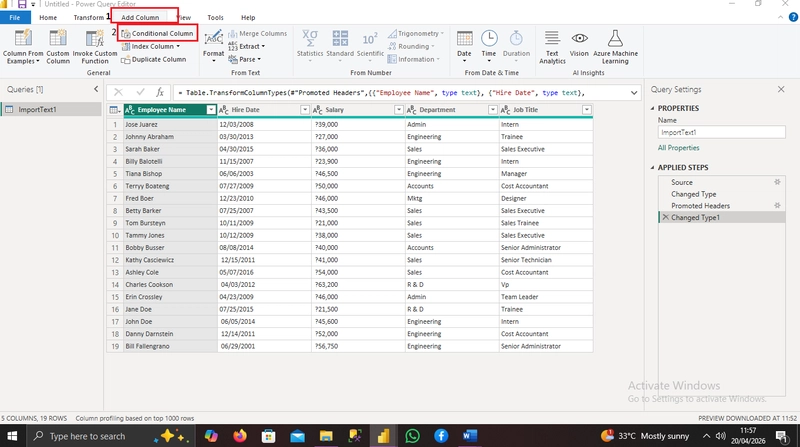Select the ImportText1 query
Viewport: 800px width, 447px height.
51,109
